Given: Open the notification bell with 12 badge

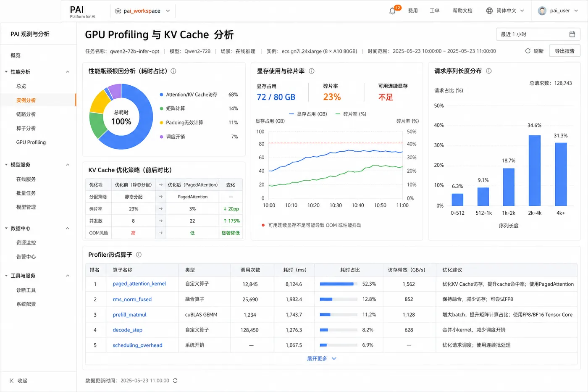Looking at the screenshot, I should click(x=392, y=11).
